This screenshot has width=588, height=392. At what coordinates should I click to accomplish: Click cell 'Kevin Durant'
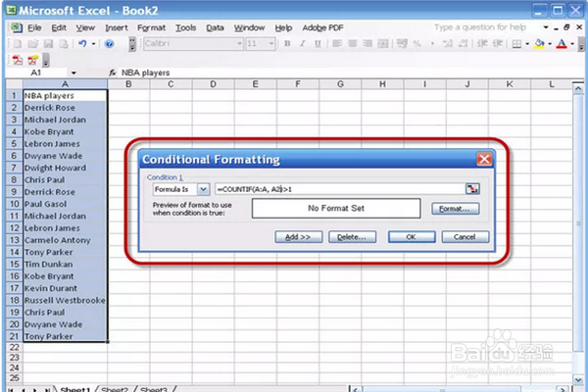coord(65,288)
